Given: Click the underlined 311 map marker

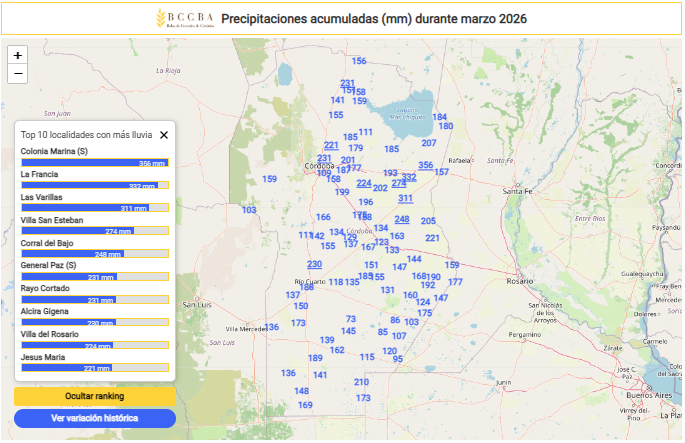Looking at the screenshot, I should tap(405, 198).
